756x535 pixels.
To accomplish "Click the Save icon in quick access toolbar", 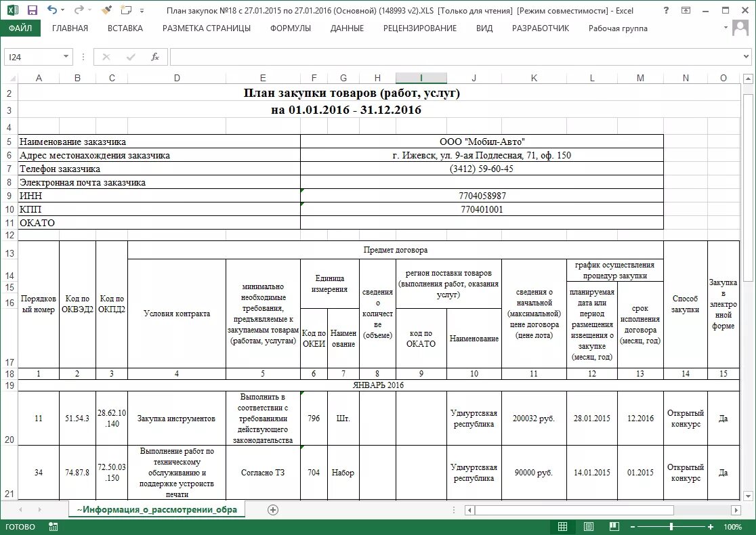I will (x=33, y=10).
